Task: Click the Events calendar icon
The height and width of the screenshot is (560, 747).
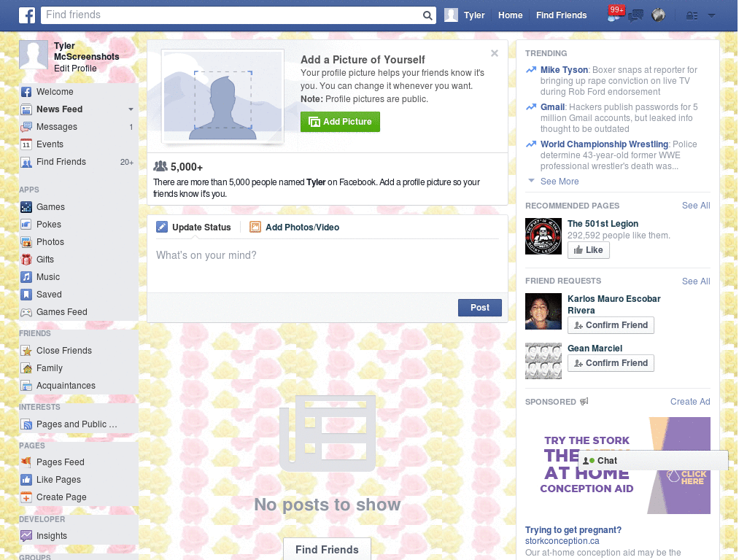Action: [26, 144]
